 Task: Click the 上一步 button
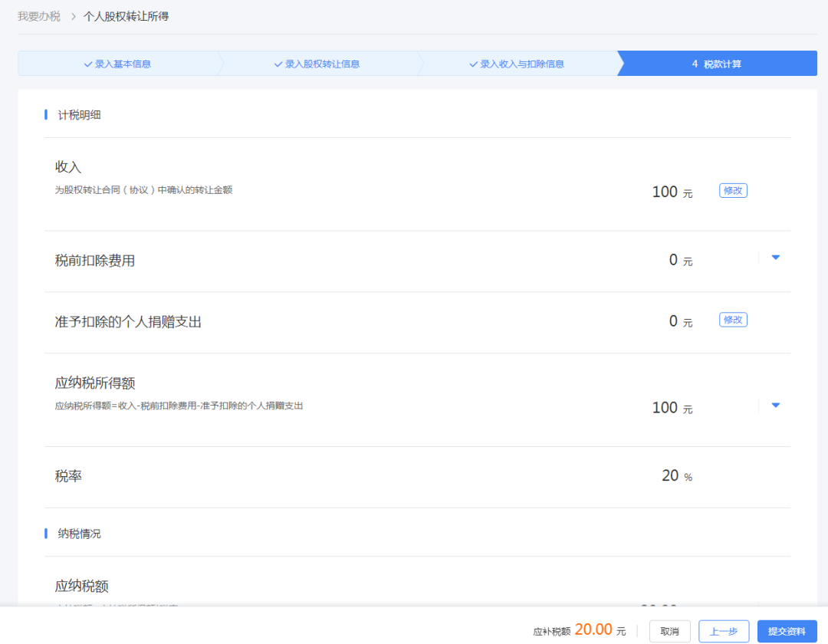point(724,631)
